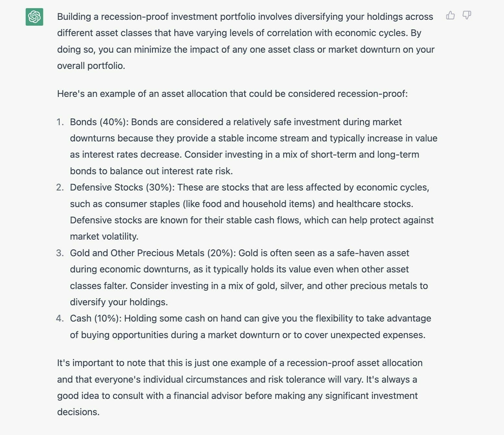Click list number 1 marker
504x435 pixels.
(x=60, y=122)
